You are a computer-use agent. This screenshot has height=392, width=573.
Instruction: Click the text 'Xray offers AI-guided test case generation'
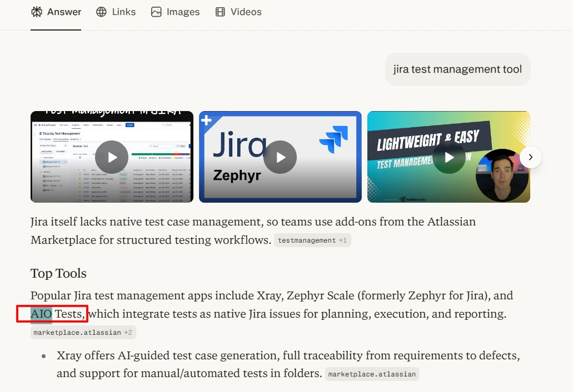pyautogui.click(x=168, y=355)
